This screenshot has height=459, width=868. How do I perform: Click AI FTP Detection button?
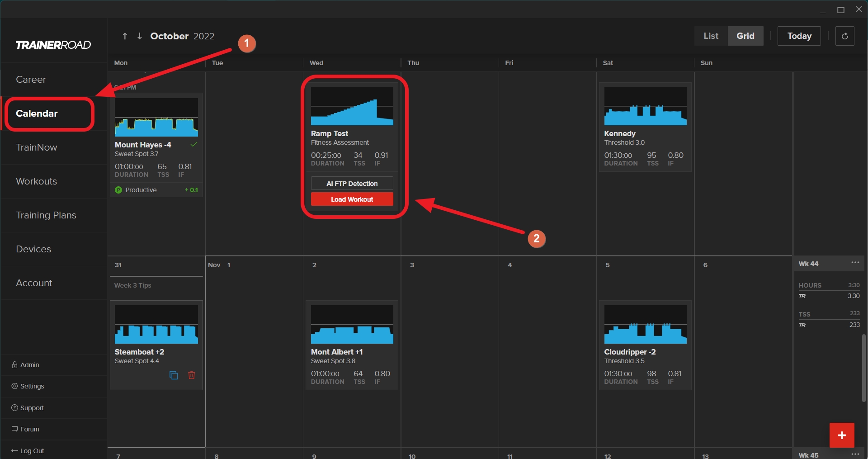tap(352, 183)
